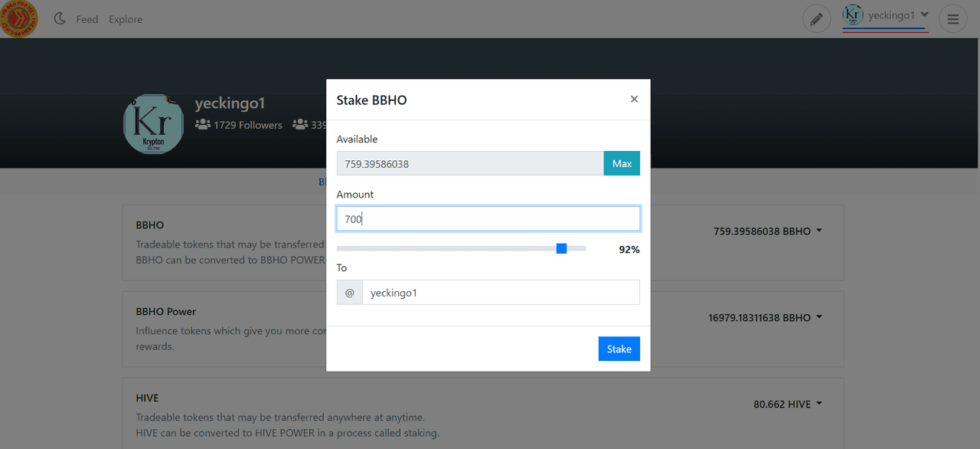
Task: Click the To recipient username field
Action: click(501, 293)
